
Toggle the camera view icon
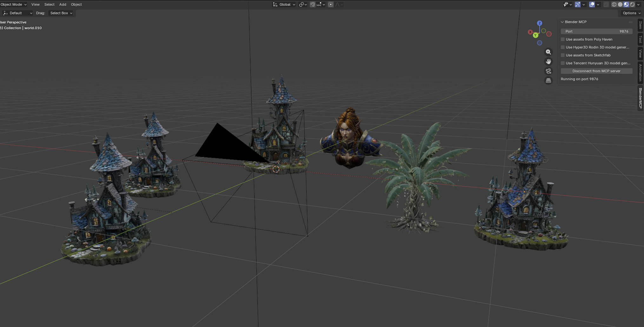pyautogui.click(x=548, y=71)
